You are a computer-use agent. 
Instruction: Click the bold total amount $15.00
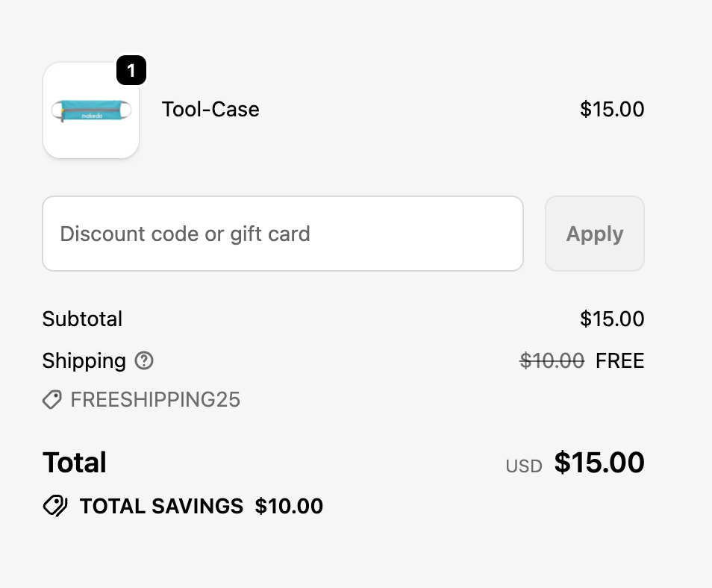pyautogui.click(x=599, y=463)
